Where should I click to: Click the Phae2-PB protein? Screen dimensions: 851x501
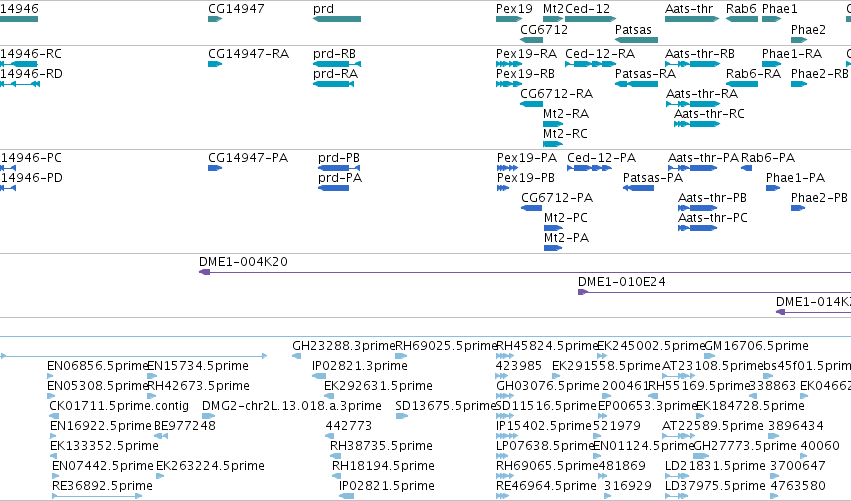pos(798,208)
